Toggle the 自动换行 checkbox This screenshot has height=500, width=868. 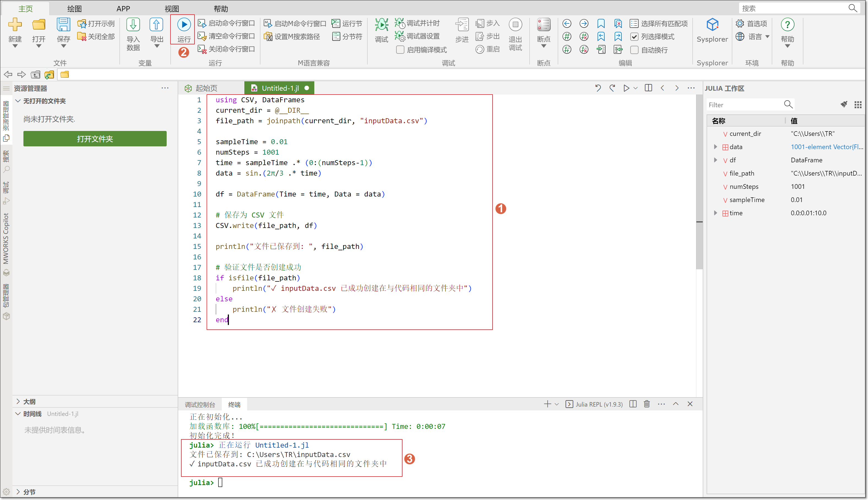pyautogui.click(x=634, y=50)
